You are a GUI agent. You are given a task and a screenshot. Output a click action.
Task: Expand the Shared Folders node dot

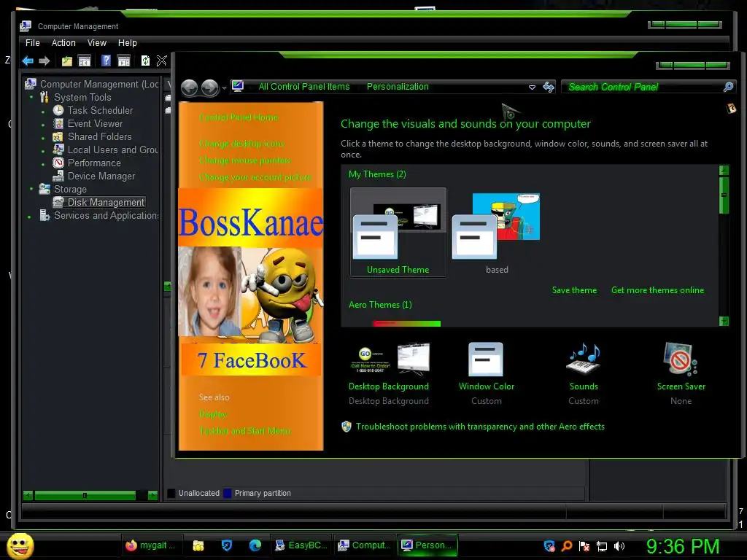43,139
